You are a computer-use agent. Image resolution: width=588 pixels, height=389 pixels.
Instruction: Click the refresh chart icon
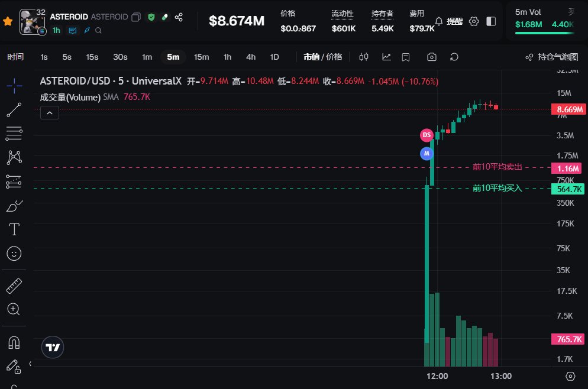click(454, 57)
